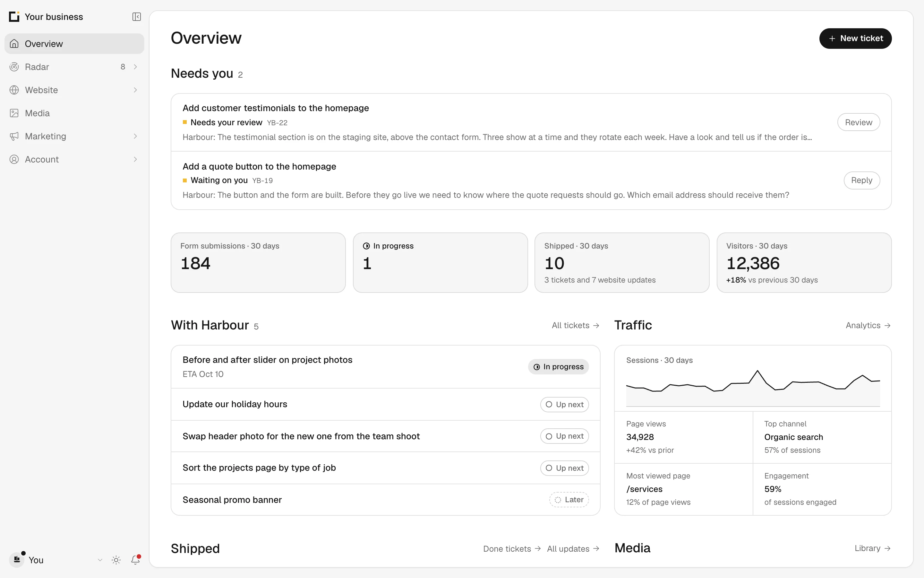Click the Visitors 12,386 card
Viewport: 924px width, 578px height.
tap(804, 263)
